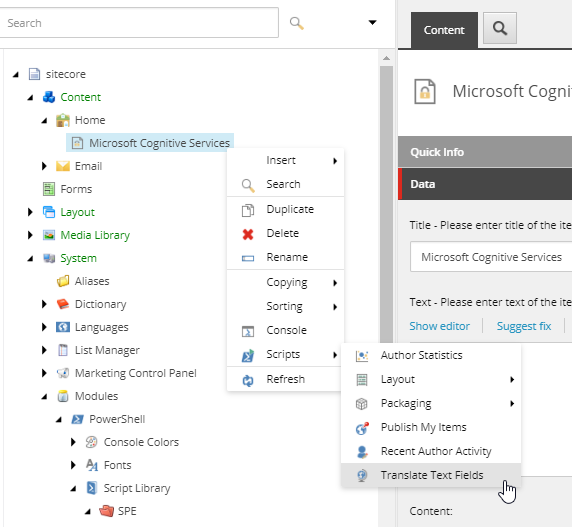Click the Fonts letter icon
The image size is (572, 527).
click(x=91, y=465)
